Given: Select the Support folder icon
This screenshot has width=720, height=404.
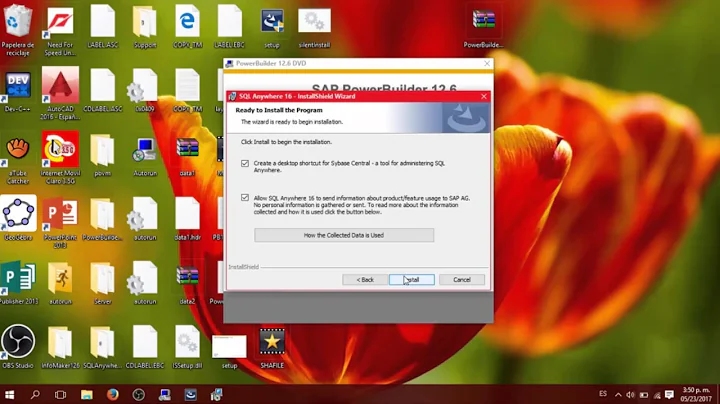Looking at the screenshot, I should pyautogui.click(x=145, y=27).
